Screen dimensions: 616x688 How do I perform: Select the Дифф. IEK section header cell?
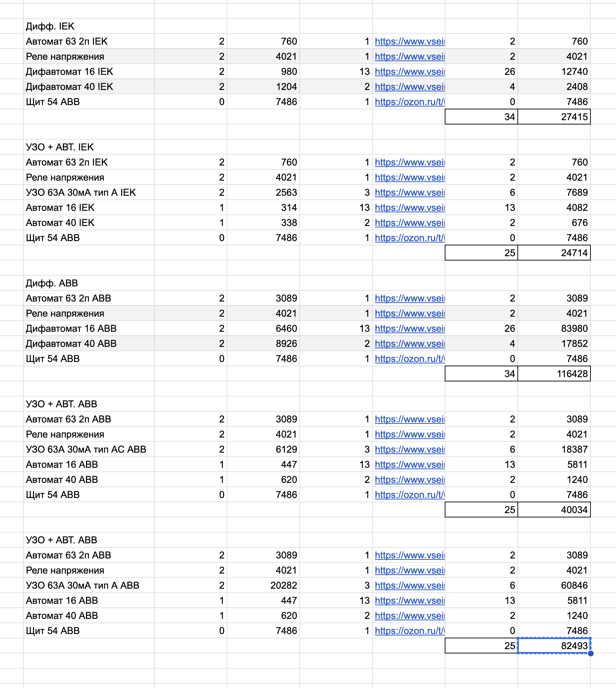point(89,26)
